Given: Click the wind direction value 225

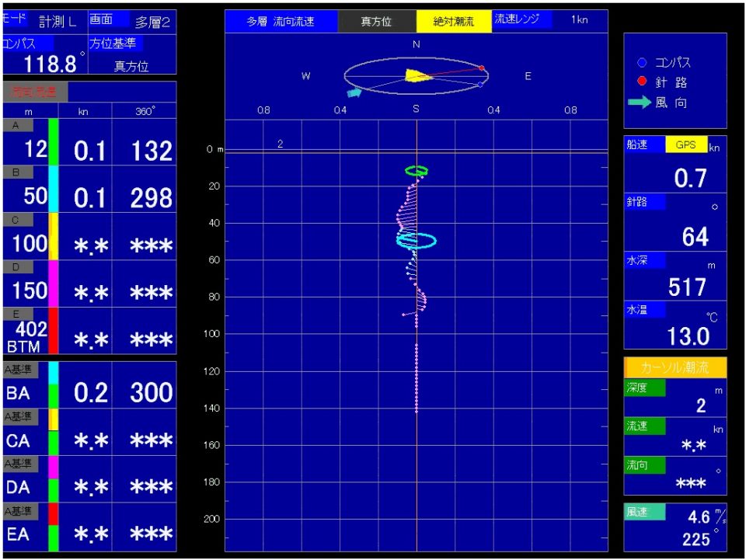Looking at the screenshot, I should 696,539.
